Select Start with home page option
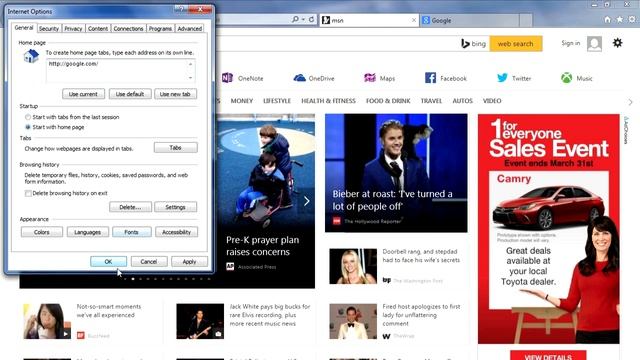Viewport: 640px width, 360px height. click(28, 127)
